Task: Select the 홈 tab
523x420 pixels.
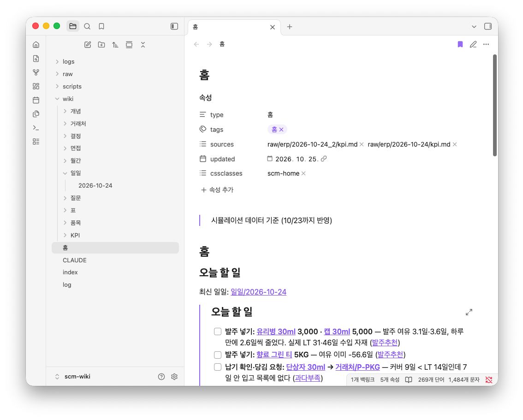Action: 233,27
